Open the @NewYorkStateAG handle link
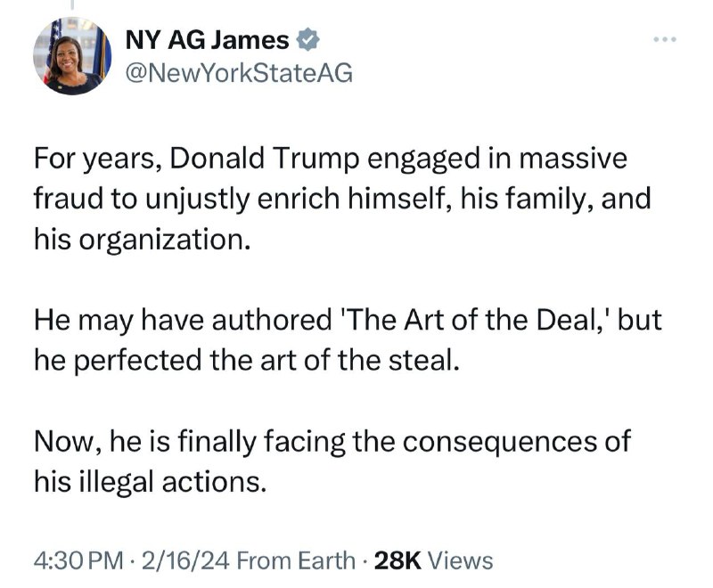Viewport: 713px width, 588px height. pyautogui.click(x=239, y=73)
